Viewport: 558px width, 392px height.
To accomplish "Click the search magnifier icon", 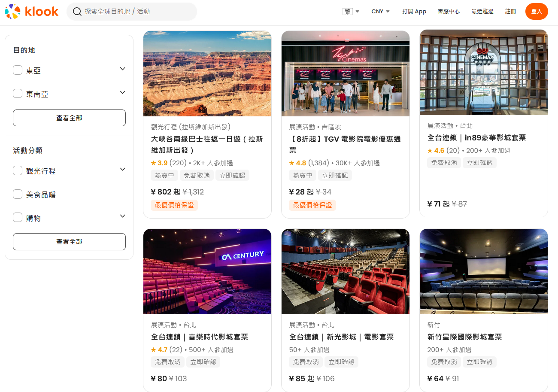I will tap(77, 12).
